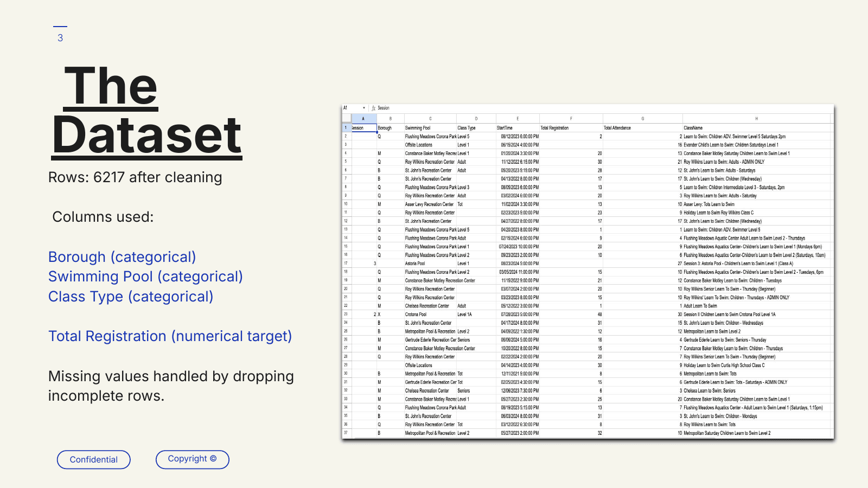Image resolution: width=868 pixels, height=488 pixels.
Task: Select column G header
Action: pyautogui.click(x=643, y=118)
